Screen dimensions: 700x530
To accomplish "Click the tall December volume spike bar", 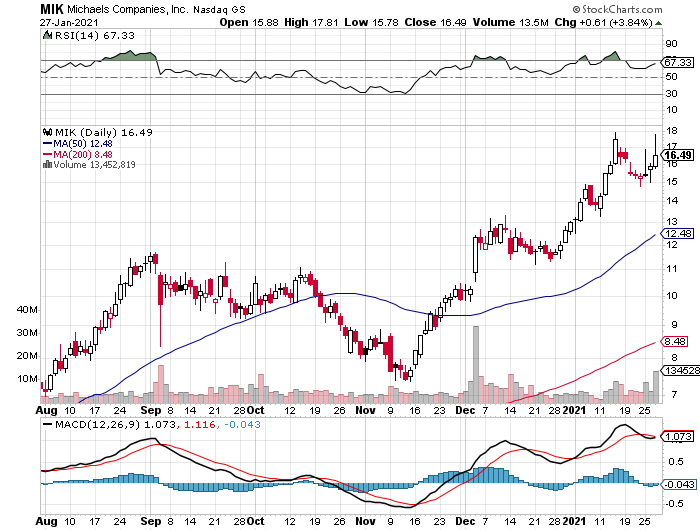I will coord(476,364).
